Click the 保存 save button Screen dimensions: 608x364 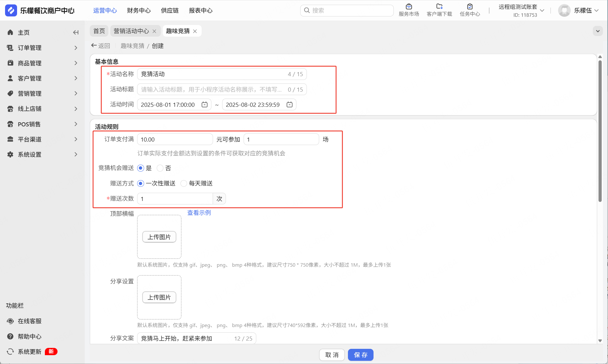361,355
